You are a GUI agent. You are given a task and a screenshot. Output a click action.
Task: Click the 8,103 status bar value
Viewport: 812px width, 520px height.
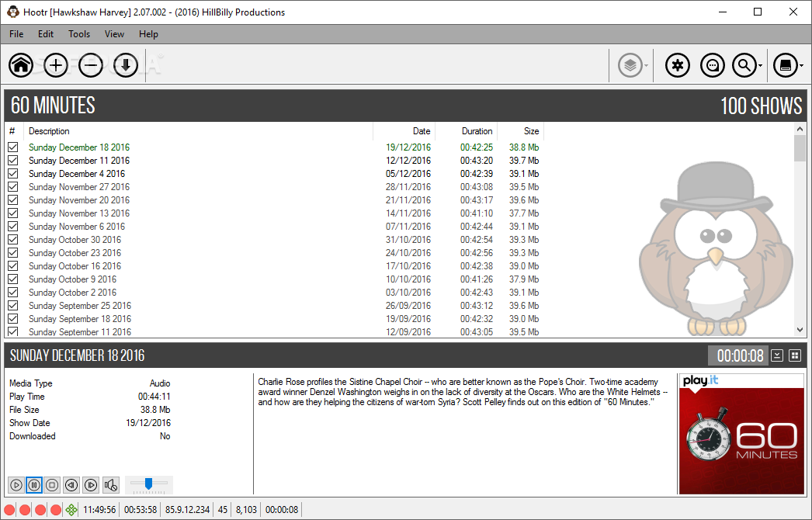[246, 510]
